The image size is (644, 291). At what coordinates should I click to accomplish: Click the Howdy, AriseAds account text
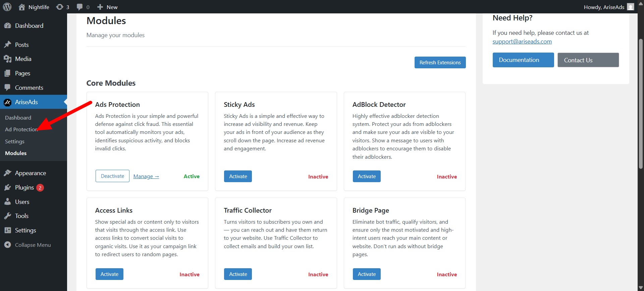[x=604, y=7]
